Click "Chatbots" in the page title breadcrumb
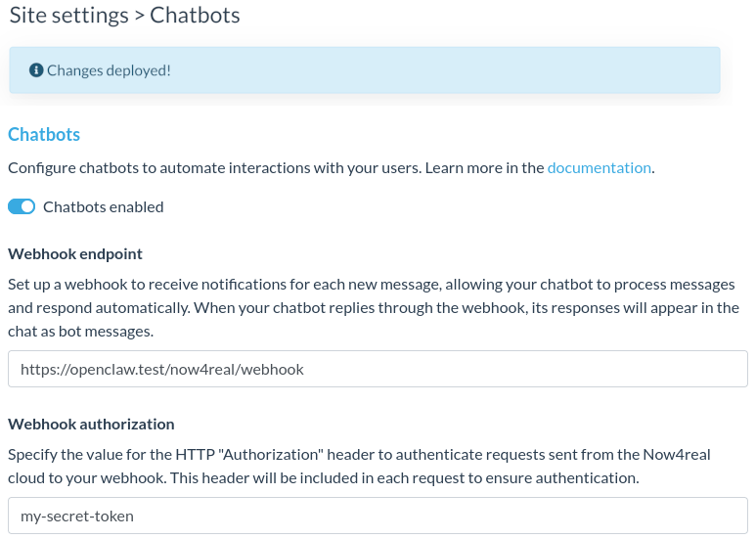Viewport: 756px width, 539px height. click(195, 15)
